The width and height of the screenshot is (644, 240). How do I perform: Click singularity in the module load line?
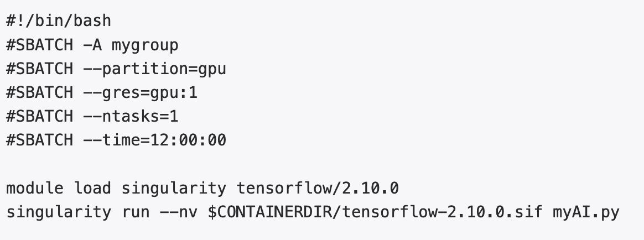tap(174, 188)
